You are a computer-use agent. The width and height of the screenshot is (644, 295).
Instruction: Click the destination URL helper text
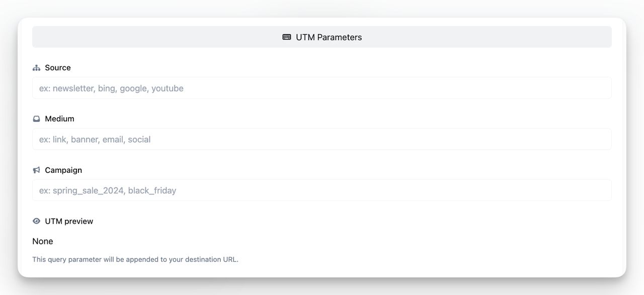pos(135,259)
